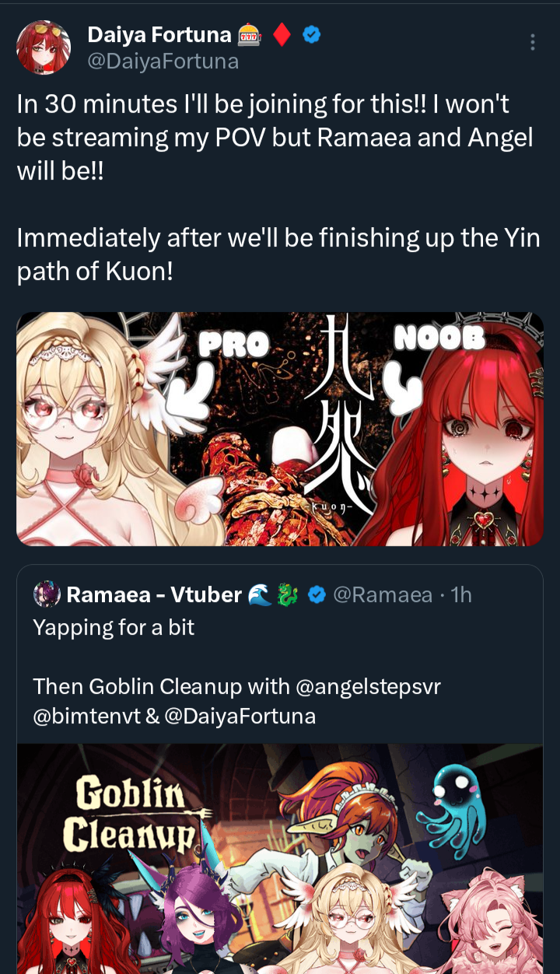Click the dragon emoji next to Ramaea name
Image resolution: width=560 pixels, height=974 pixels.
(287, 595)
